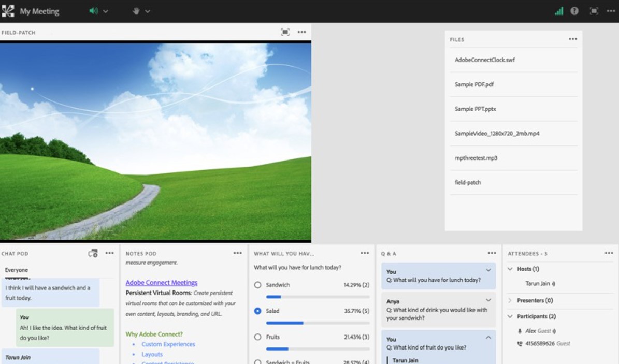This screenshot has height=364, width=619.
Task: Expand the Presenters group
Action: point(510,301)
